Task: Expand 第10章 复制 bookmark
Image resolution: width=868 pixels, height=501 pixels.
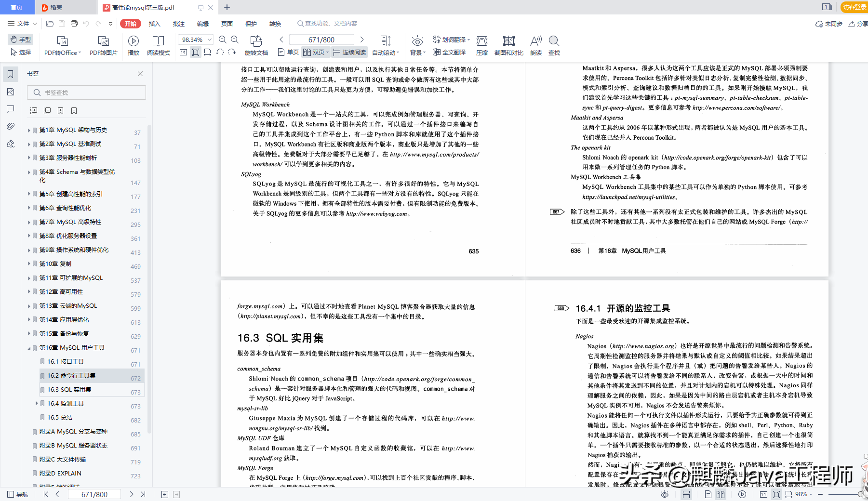Action: (29, 264)
